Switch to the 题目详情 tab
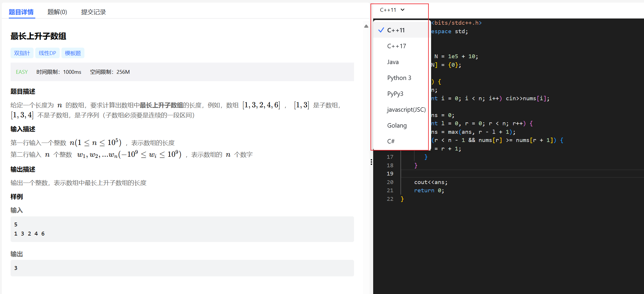644x294 pixels. (x=21, y=12)
